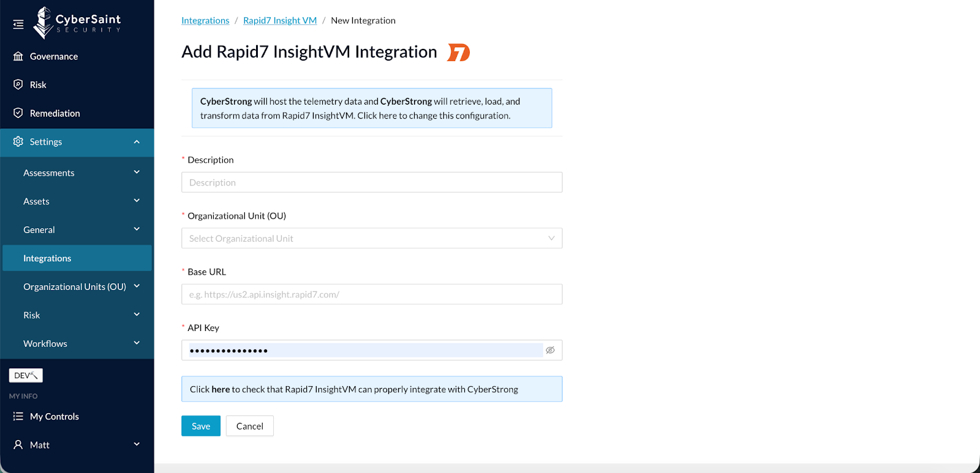Open the General settings menu item
This screenshot has height=473, width=980.
pyautogui.click(x=39, y=229)
